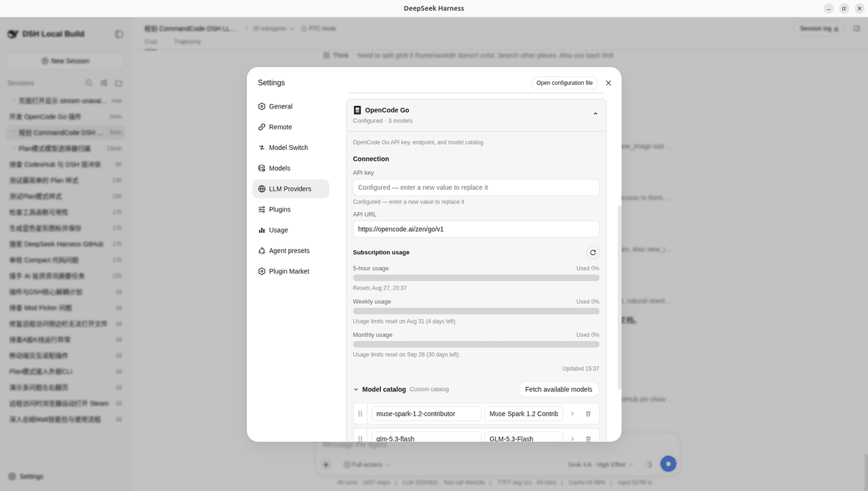Viewport: 868px width, 491px height.
Task: Open the Full access permission dropdown
Action: tap(367, 465)
